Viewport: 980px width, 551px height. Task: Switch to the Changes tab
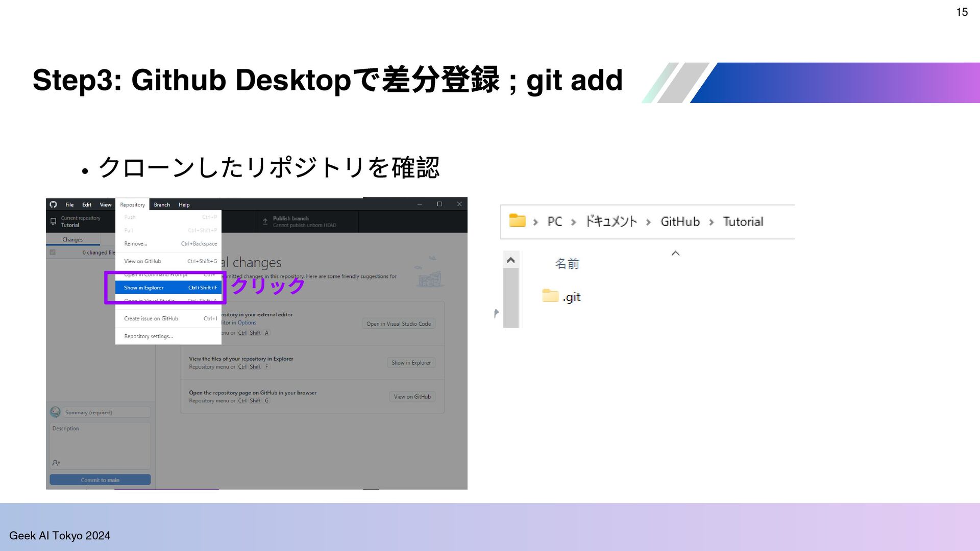tap(73, 240)
